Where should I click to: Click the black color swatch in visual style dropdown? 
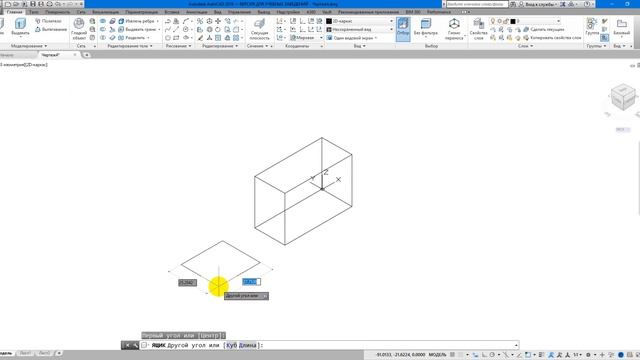[329, 21]
